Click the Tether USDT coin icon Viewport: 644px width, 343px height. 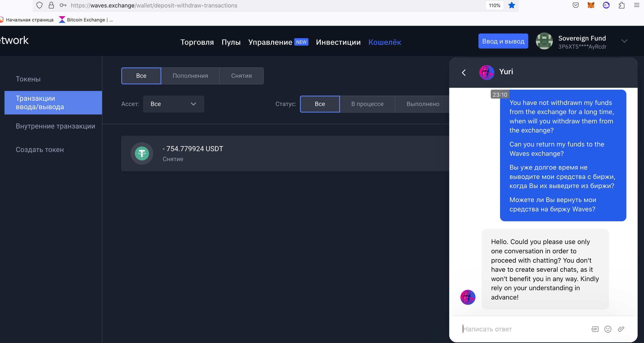pyautogui.click(x=142, y=154)
